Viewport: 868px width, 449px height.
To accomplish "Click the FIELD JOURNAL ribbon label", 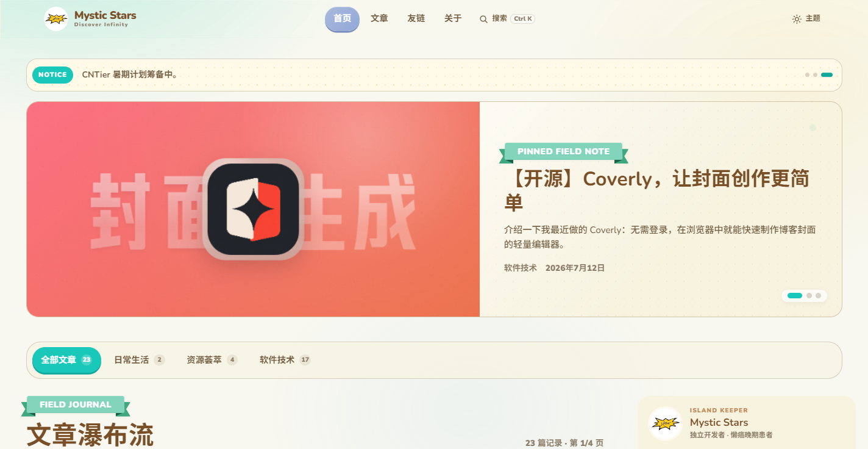I will 76,405.
